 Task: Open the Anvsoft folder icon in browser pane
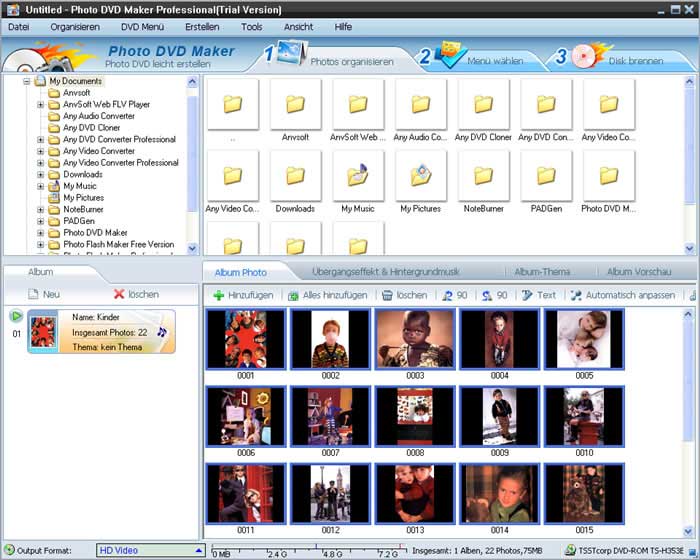tap(295, 104)
